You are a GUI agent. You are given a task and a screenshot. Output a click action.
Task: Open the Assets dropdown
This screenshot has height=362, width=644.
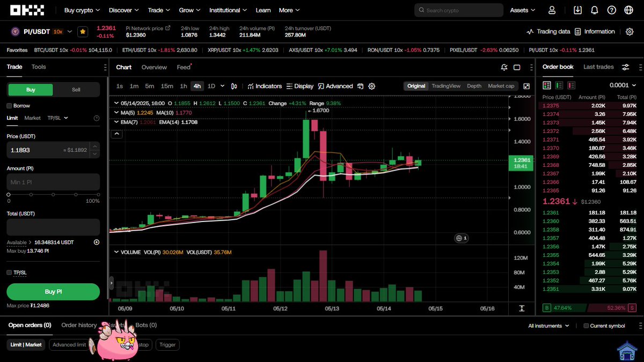[523, 10]
